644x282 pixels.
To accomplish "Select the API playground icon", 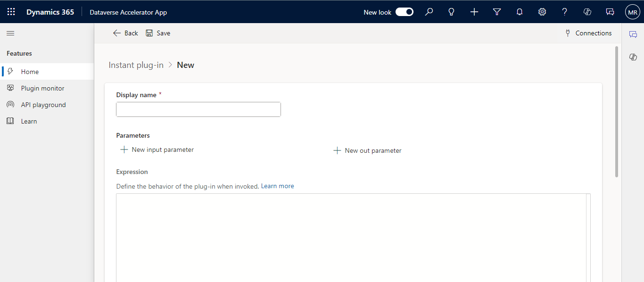I will pos(10,104).
